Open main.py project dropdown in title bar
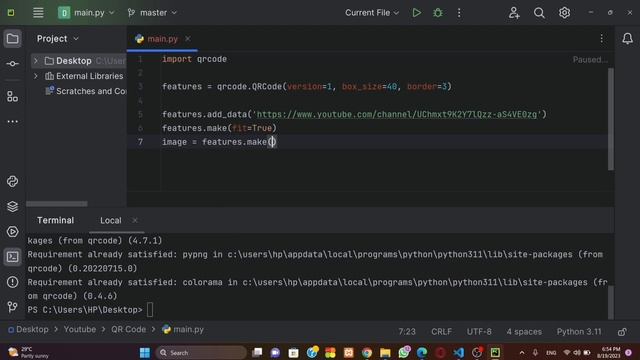Viewport: 640px width, 360px height. point(86,13)
